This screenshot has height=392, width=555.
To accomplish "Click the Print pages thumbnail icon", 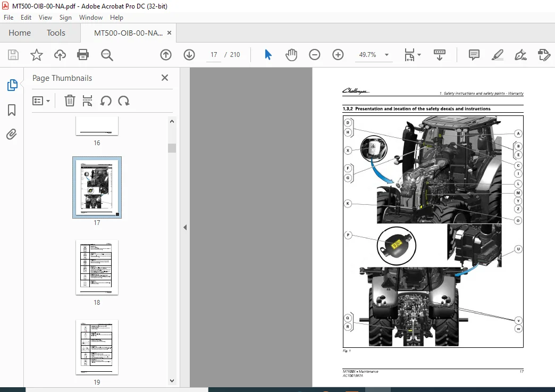I will (x=87, y=101).
